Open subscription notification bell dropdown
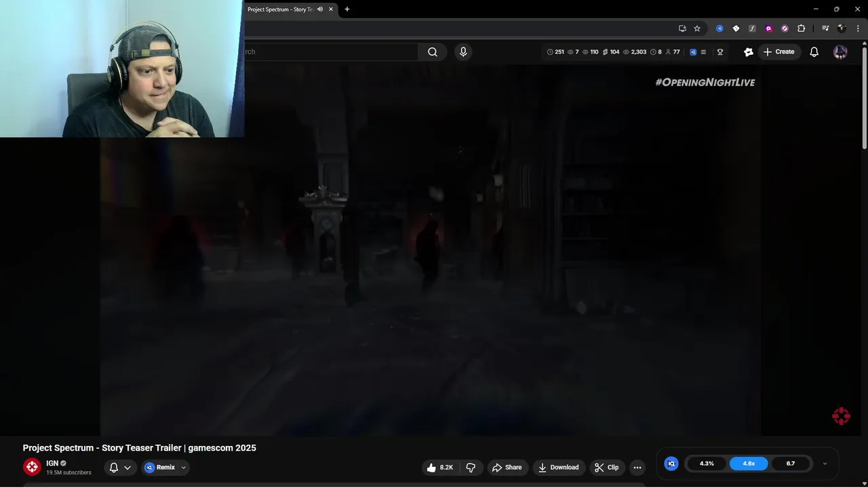Viewport: 868px width, 488px height. pyautogui.click(x=120, y=468)
